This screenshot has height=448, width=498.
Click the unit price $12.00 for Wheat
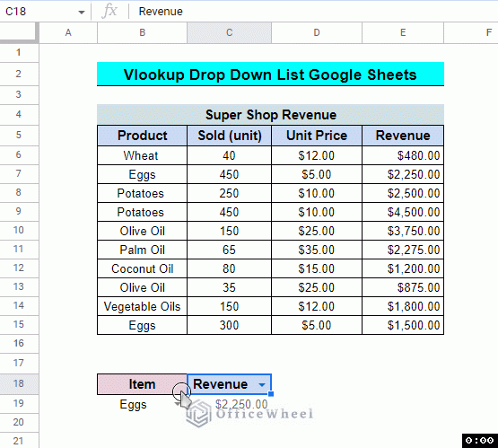point(317,155)
